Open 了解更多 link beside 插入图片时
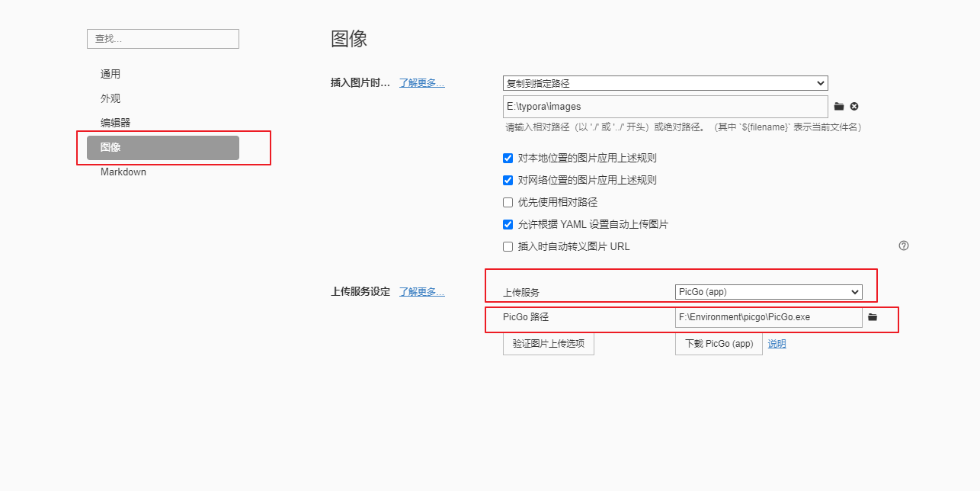The height and width of the screenshot is (491, 980). pyautogui.click(x=422, y=83)
